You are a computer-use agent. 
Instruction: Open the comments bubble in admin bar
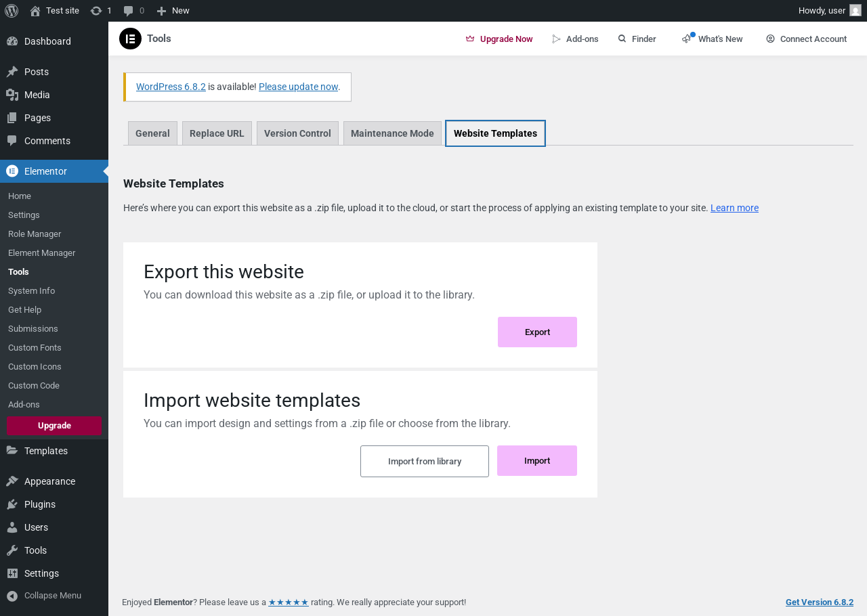pyautogui.click(x=129, y=11)
